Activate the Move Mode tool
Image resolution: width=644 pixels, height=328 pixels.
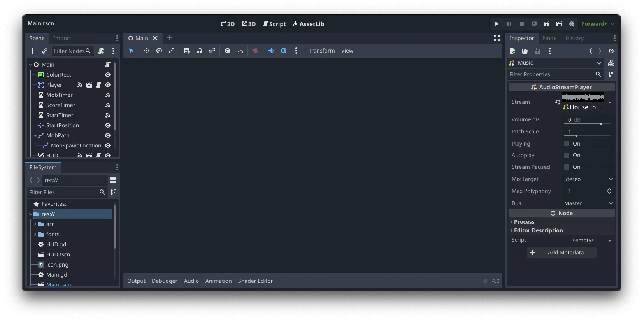(x=147, y=51)
